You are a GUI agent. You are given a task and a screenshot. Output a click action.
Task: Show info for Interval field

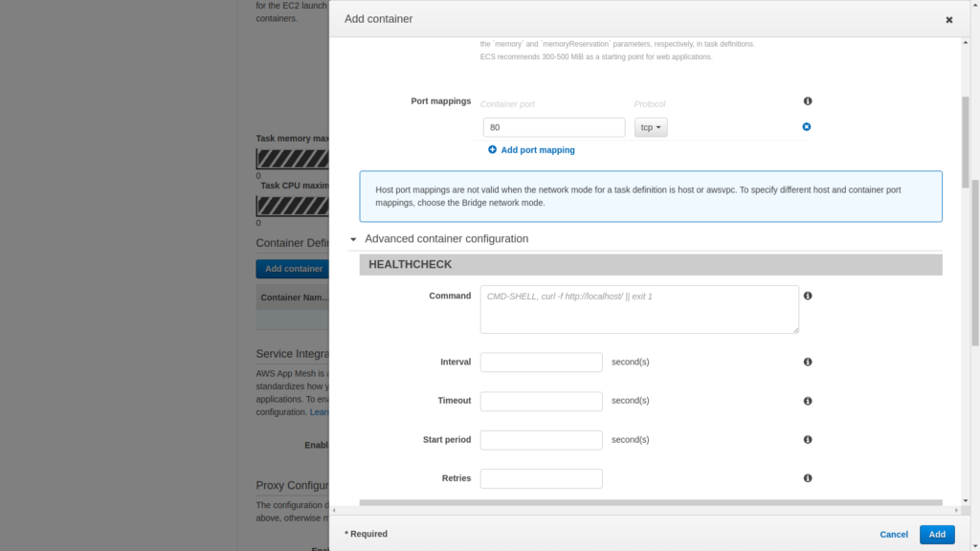coord(808,363)
